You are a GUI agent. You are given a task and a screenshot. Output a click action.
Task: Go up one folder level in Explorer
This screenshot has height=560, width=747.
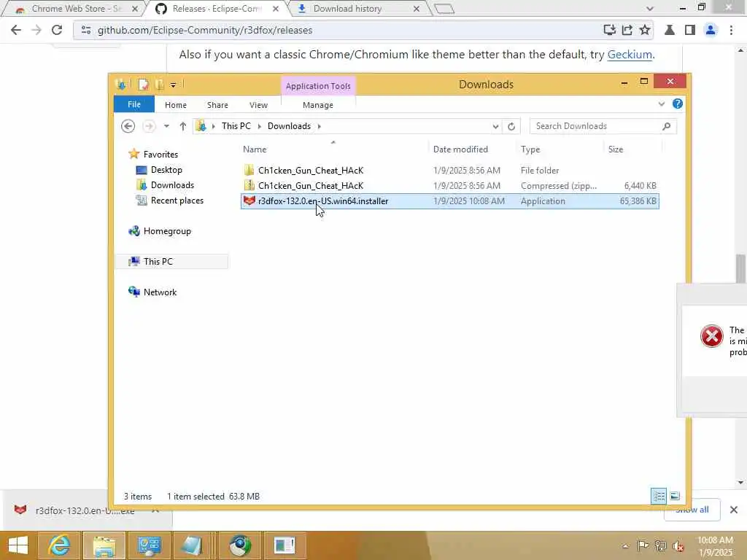click(183, 126)
